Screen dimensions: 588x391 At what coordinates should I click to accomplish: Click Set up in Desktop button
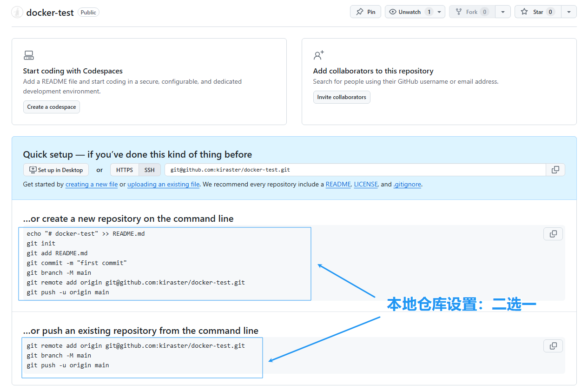[x=56, y=170]
